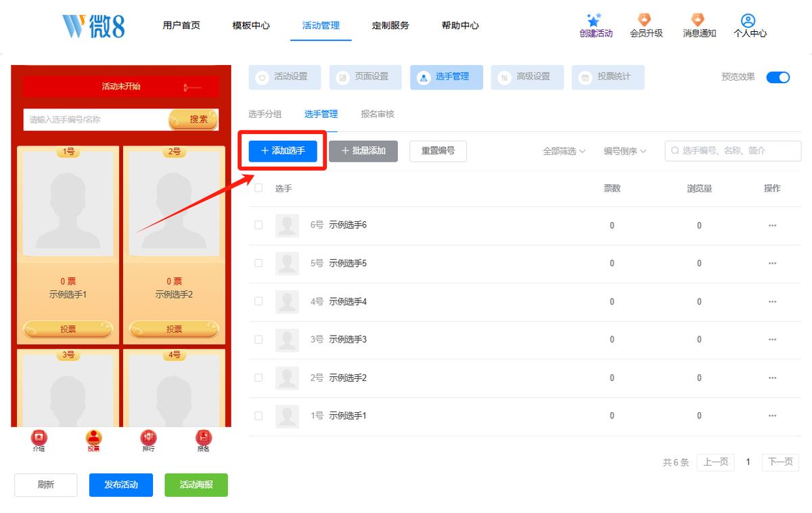Click 活动海报 green button

[196, 485]
